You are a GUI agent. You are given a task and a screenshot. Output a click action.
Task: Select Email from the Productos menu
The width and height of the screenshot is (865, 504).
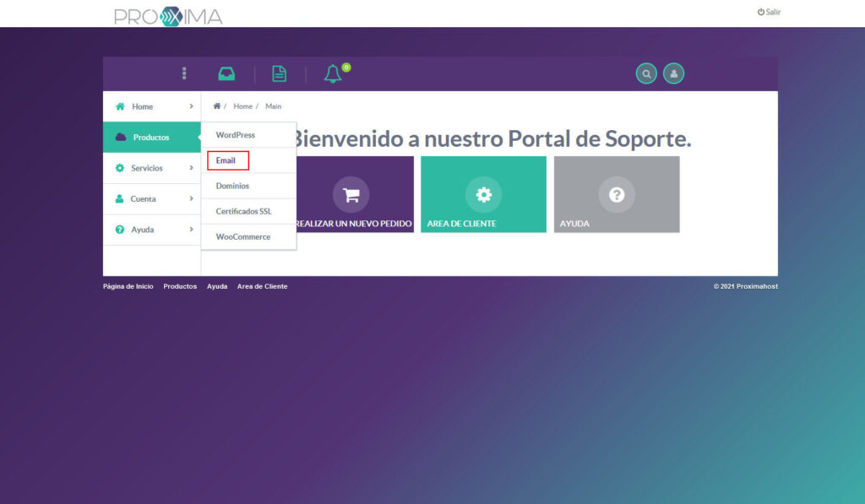[x=227, y=160]
